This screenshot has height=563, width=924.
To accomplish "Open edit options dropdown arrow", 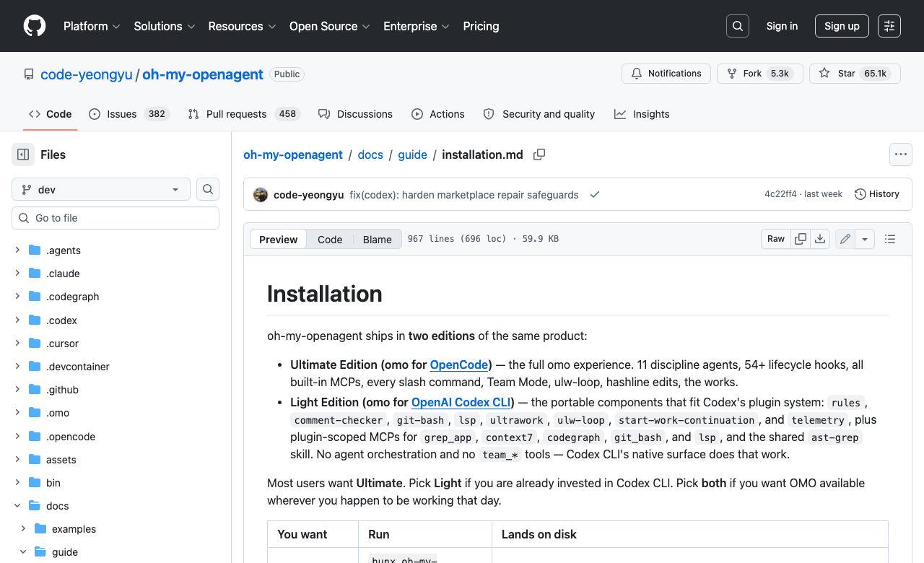I will 865,239.
